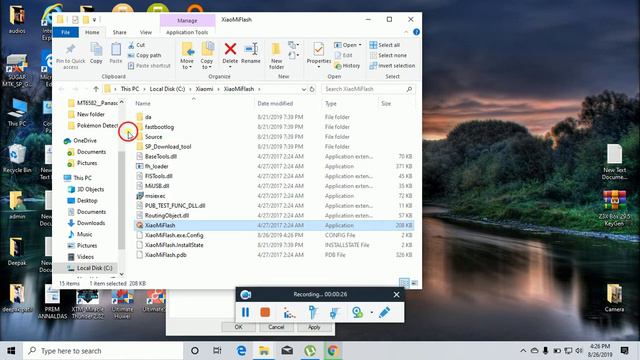Image resolution: width=640 pixels, height=360 pixels.
Task: Open the Move to dropdown
Action: (x=187, y=56)
